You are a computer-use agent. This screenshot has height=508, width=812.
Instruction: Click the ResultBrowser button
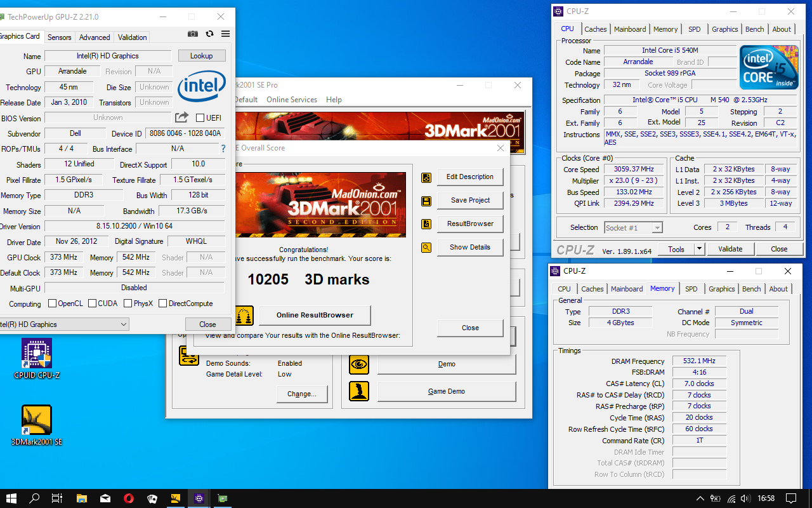point(470,224)
